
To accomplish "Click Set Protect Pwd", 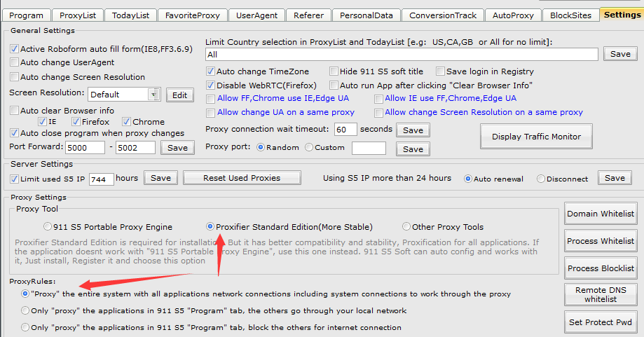I will point(601,322).
